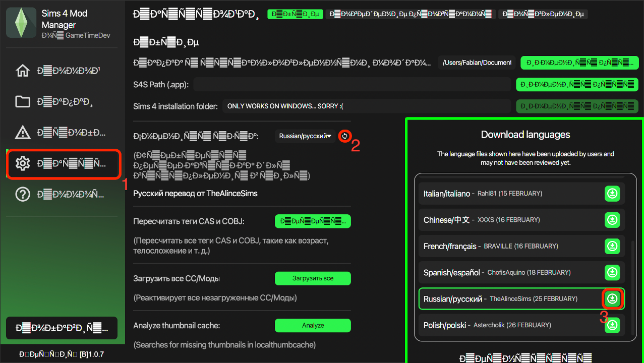The height and width of the screenshot is (363, 644).
Task: Open help via the question mark icon
Action: tap(22, 194)
